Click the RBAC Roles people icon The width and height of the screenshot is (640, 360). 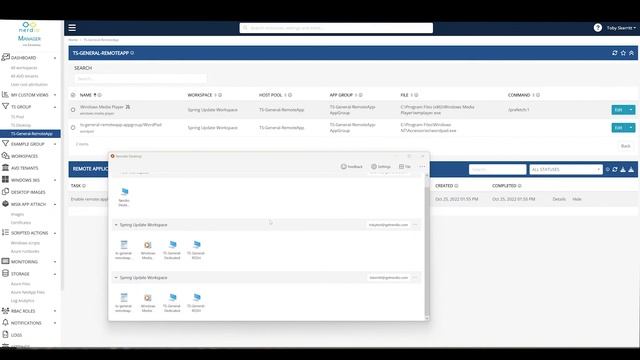coord(5,311)
